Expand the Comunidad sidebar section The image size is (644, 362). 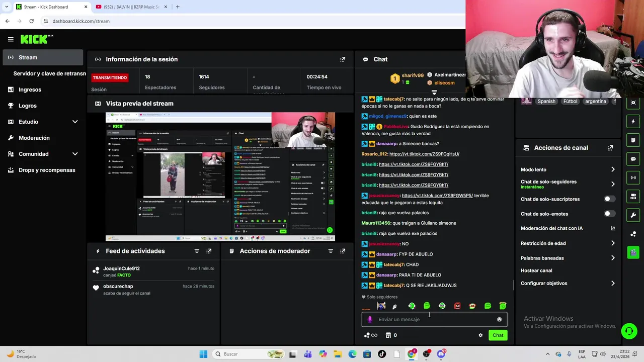tap(75, 154)
